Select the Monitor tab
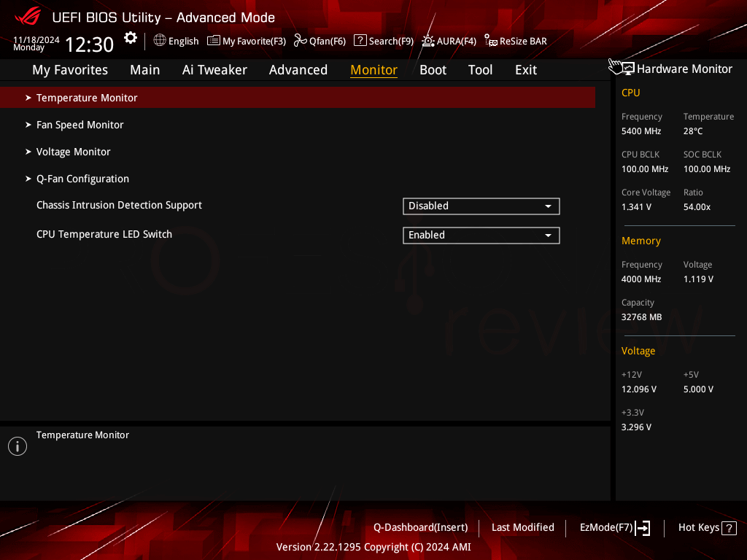Image resolution: width=747 pixels, height=560 pixels. [x=374, y=70]
